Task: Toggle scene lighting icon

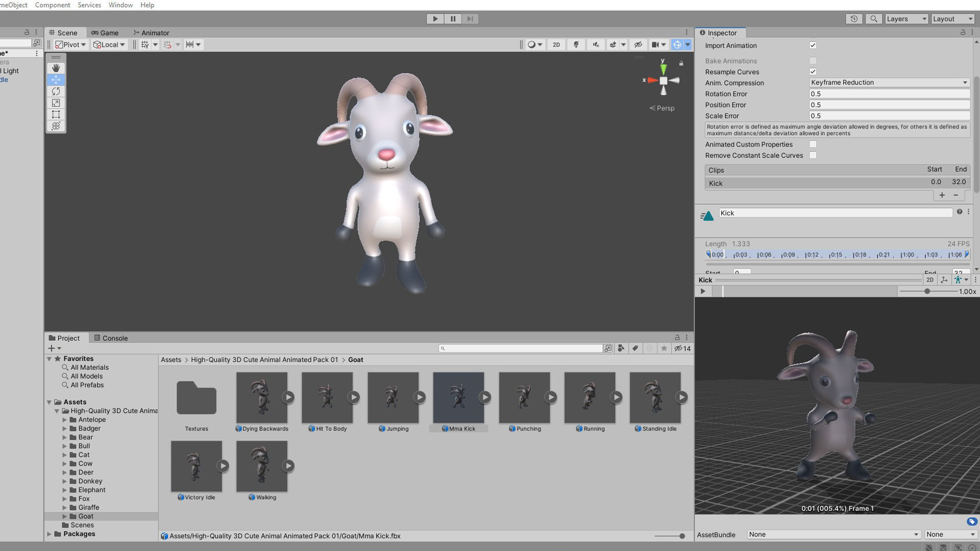Action: [x=576, y=45]
